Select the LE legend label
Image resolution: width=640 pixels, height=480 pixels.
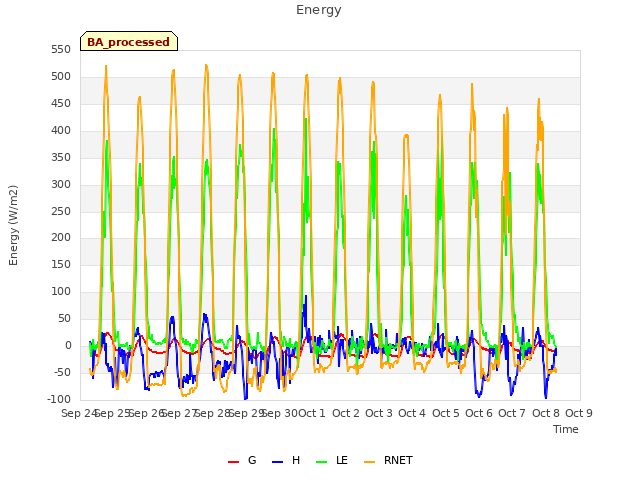click(342, 460)
